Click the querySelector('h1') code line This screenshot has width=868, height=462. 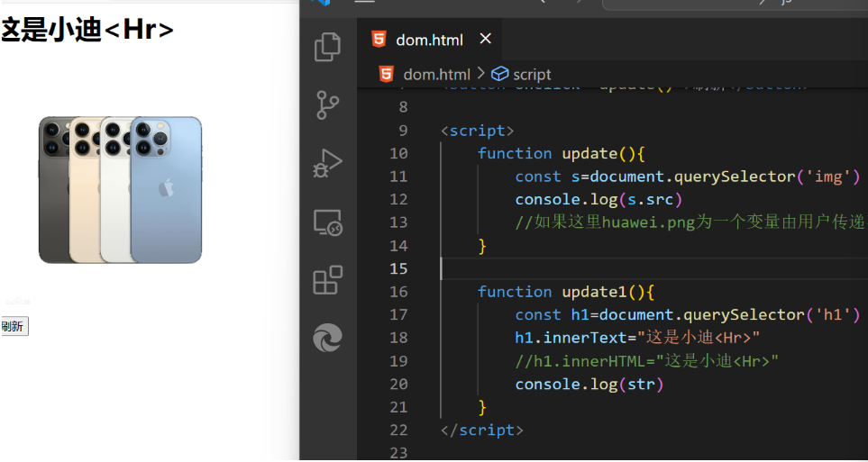(x=688, y=315)
